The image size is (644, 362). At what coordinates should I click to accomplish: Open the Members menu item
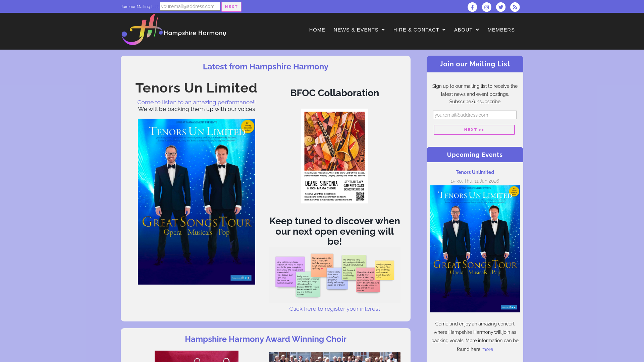[501, 30]
